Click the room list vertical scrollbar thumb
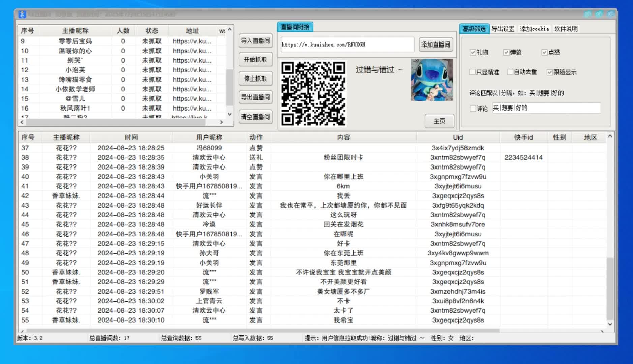 point(230,87)
